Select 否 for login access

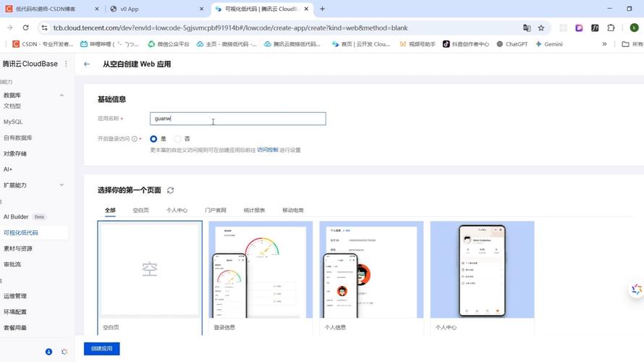[x=178, y=138]
